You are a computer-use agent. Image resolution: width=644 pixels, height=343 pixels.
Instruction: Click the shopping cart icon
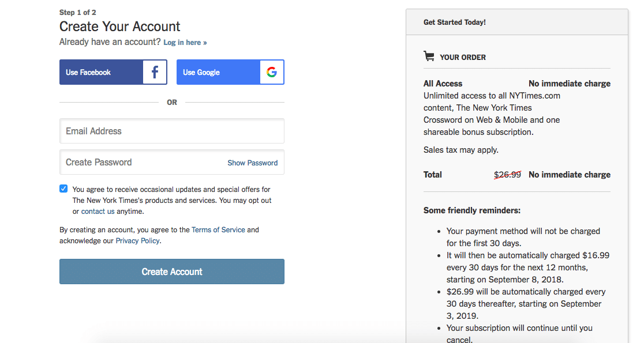(429, 56)
